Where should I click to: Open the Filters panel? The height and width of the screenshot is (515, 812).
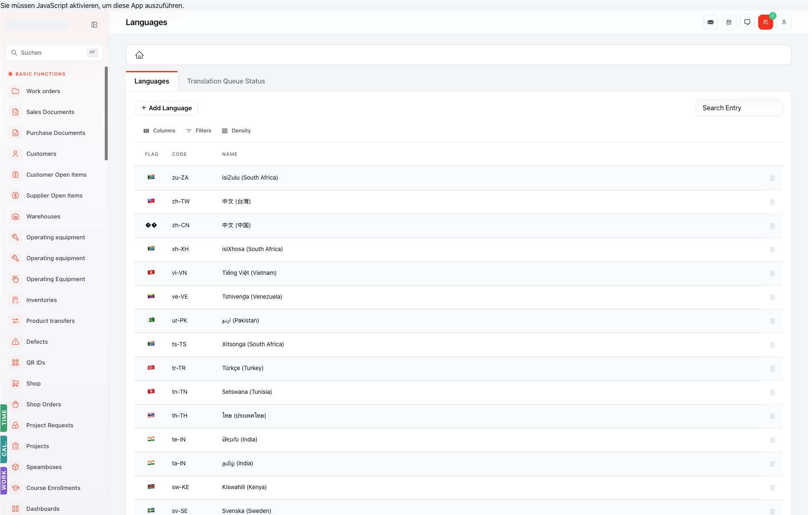199,131
